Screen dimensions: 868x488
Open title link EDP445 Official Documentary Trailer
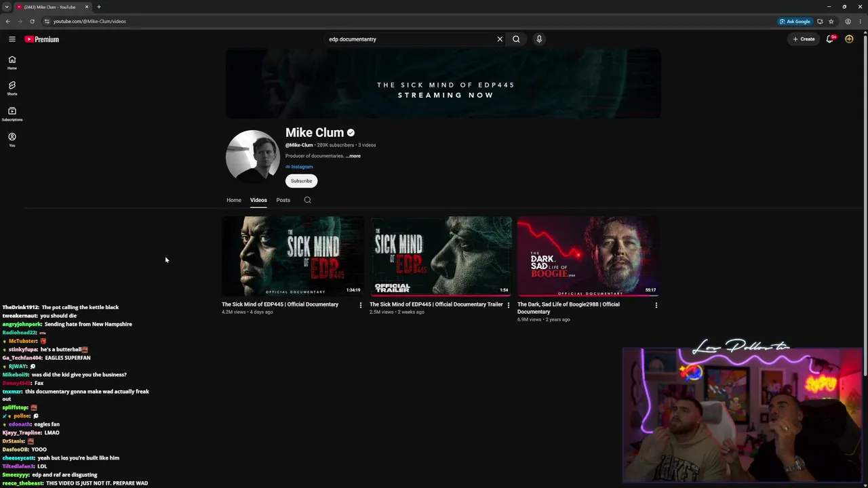pos(436,304)
